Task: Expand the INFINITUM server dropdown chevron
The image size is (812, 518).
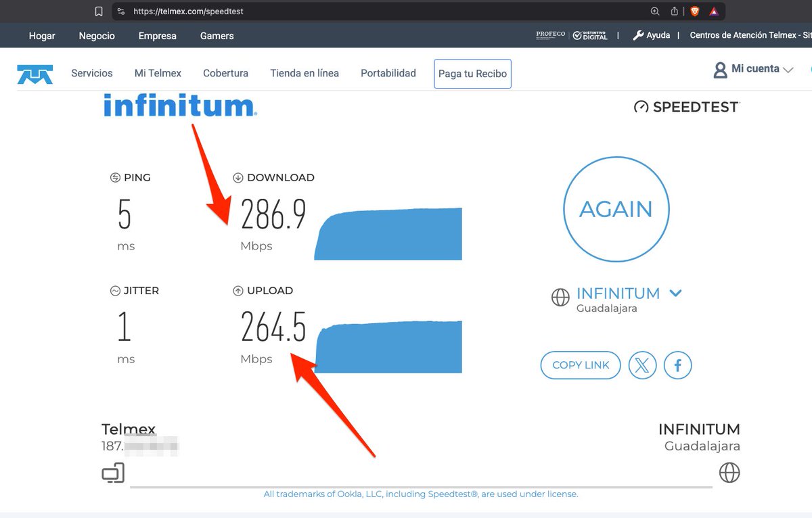Action: tap(675, 293)
